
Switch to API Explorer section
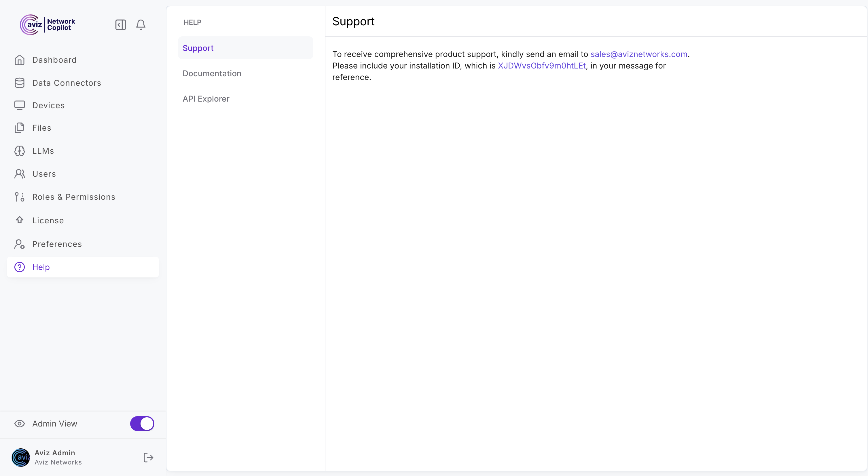tap(206, 99)
